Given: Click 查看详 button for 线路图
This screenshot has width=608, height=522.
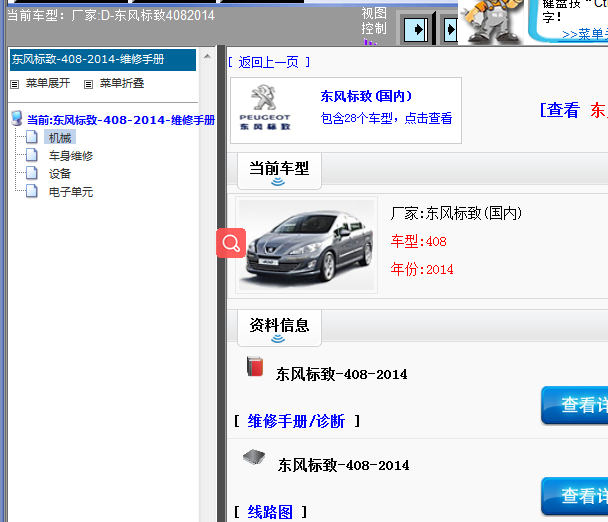Looking at the screenshot, I should point(575,496).
